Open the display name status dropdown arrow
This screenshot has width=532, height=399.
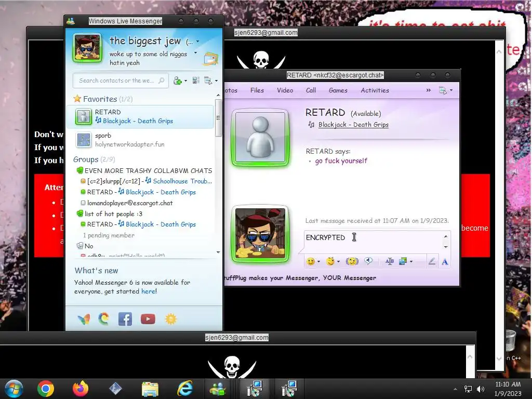click(x=197, y=42)
